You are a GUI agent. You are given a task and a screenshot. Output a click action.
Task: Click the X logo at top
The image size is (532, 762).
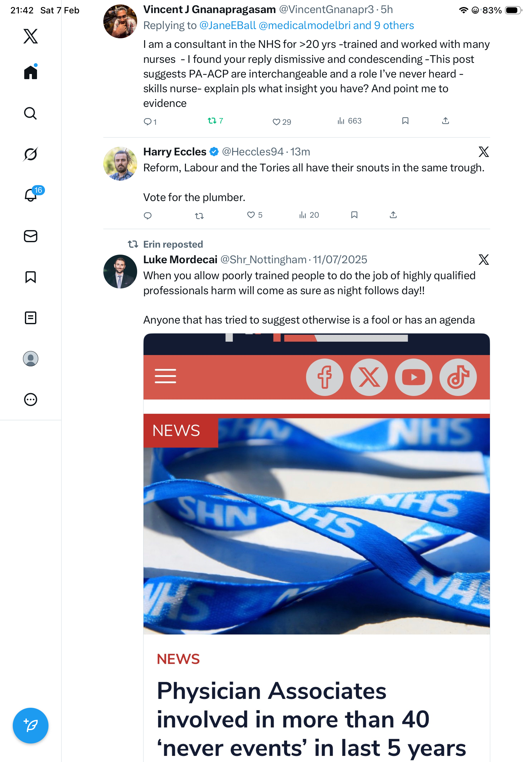click(31, 36)
